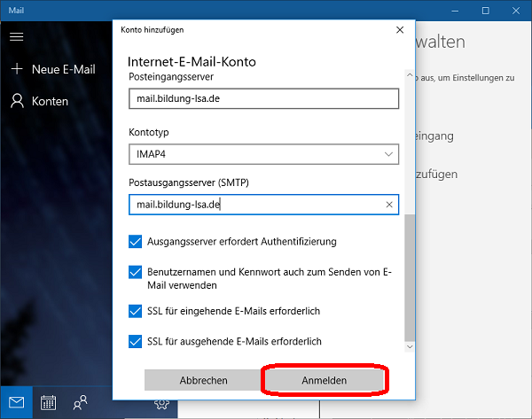532x419 pixels.
Task: Select the Konten menu item label
Action: (x=50, y=101)
